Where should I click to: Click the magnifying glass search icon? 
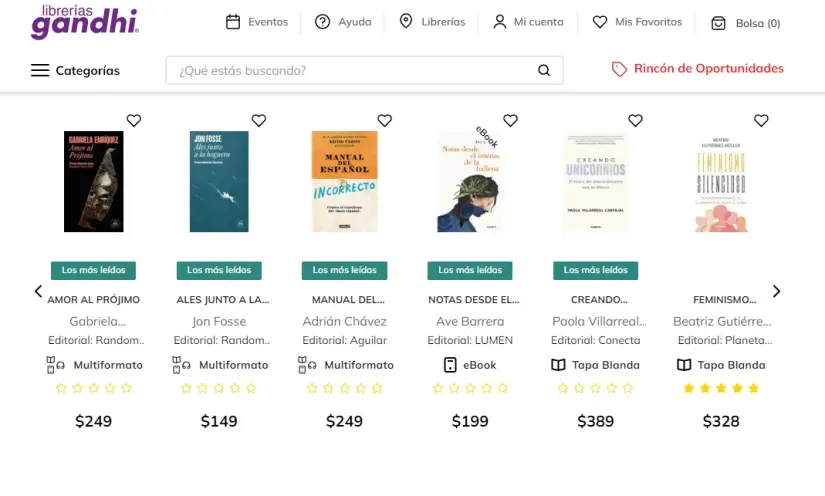(544, 70)
